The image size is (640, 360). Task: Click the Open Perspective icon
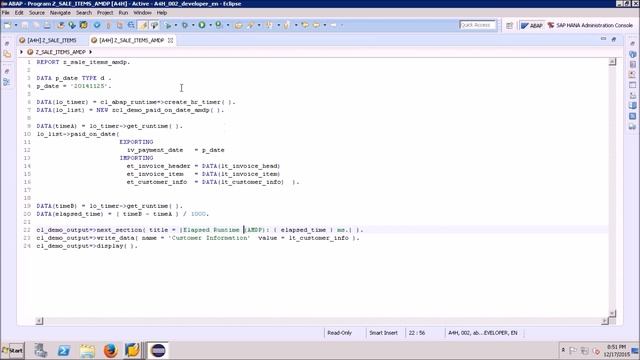click(509, 25)
